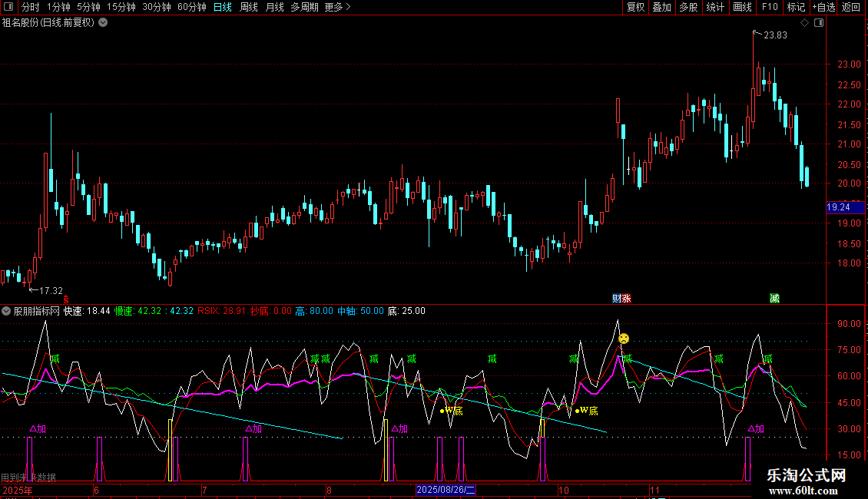Open the stock name dropdown arrow

(x=103, y=22)
